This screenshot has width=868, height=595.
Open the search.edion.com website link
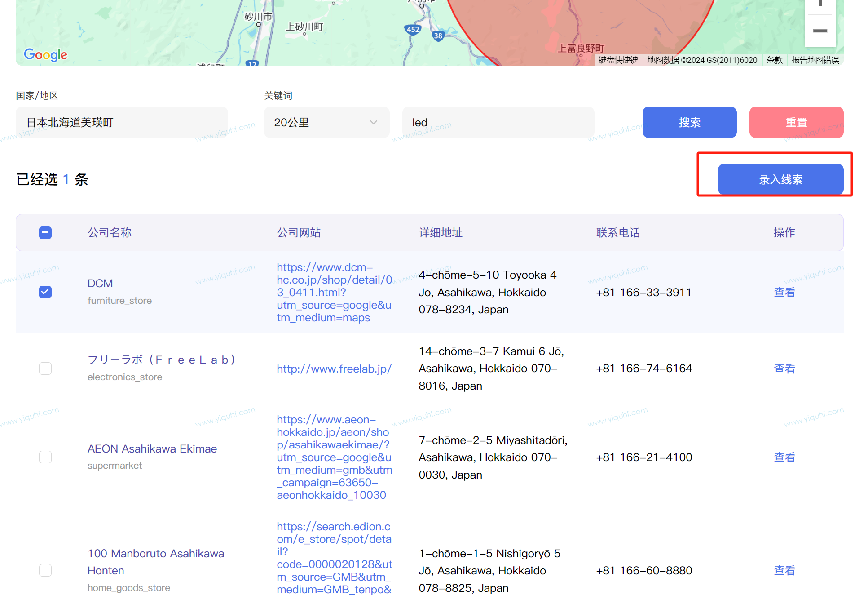tap(335, 558)
